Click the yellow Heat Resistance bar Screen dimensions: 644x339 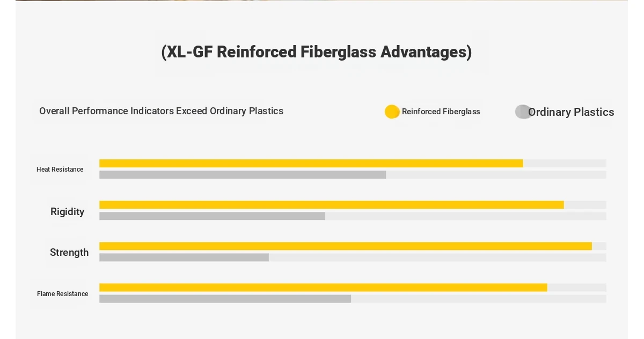311,164
